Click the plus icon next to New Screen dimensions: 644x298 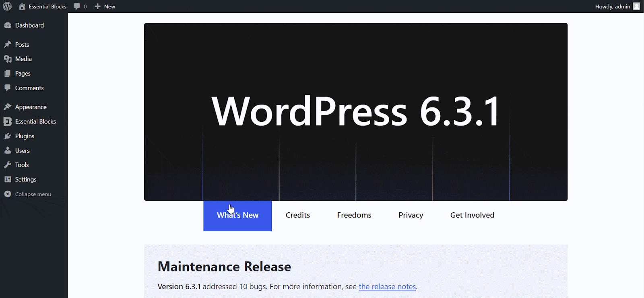pyautogui.click(x=97, y=6)
